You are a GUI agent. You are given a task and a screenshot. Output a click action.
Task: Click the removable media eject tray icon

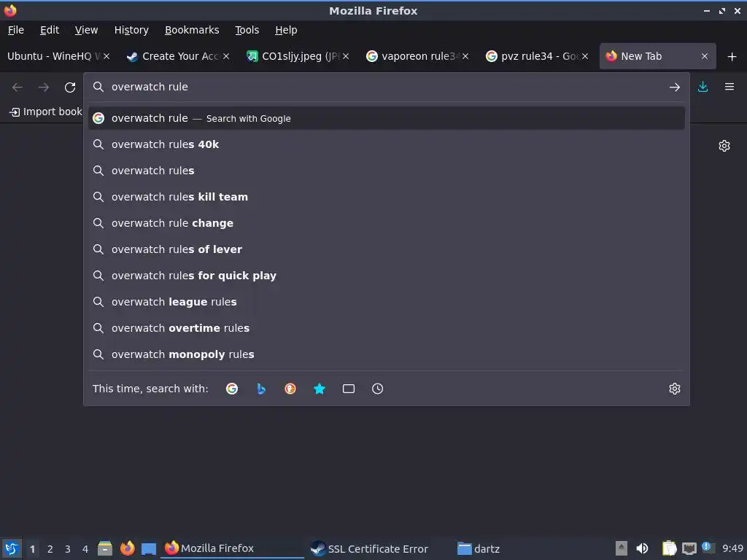(x=622, y=548)
